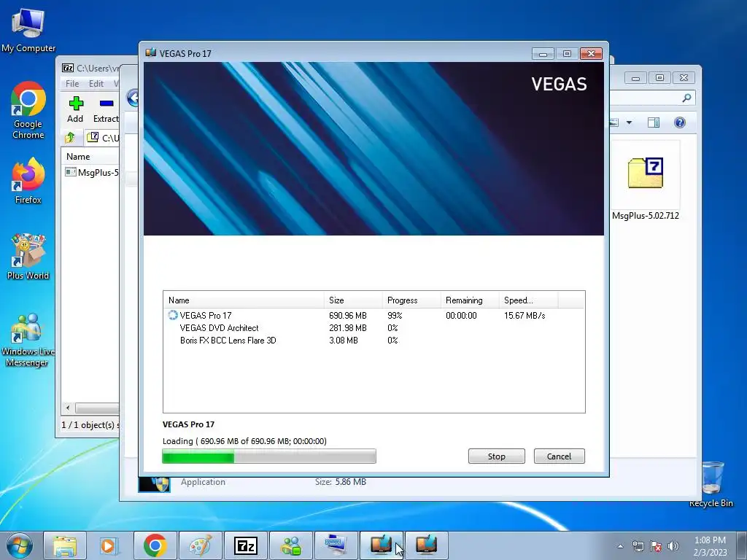This screenshot has height=560, width=747.
Task: Select the VEGAS DVD Architect row
Action: point(374,327)
